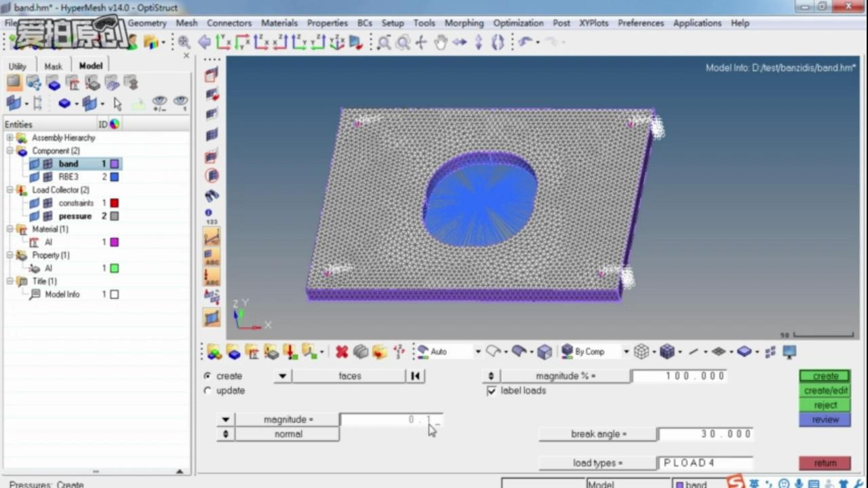
Task: Uncheck the label loads checkbox
Action: point(492,391)
